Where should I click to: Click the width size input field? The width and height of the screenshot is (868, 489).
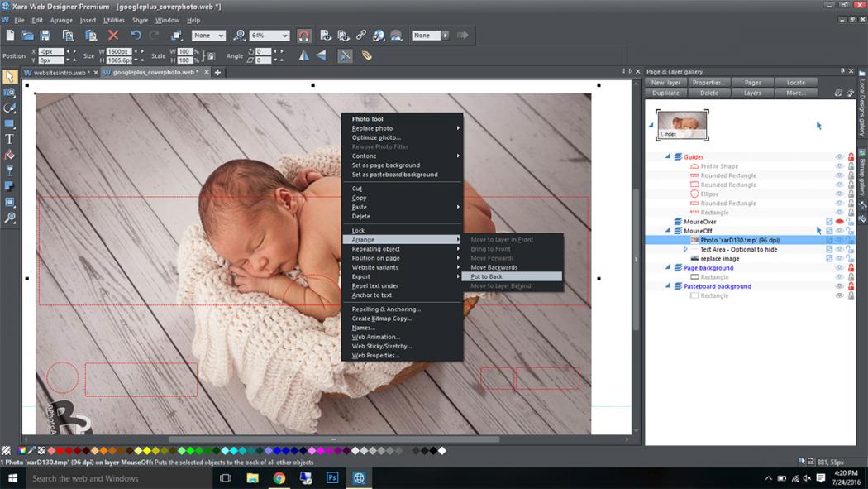pyautogui.click(x=120, y=51)
